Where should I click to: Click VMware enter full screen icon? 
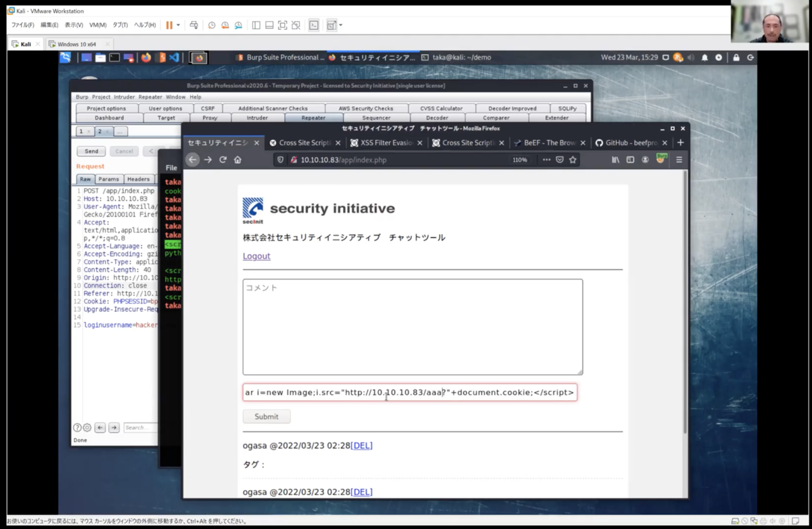[x=283, y=25]
